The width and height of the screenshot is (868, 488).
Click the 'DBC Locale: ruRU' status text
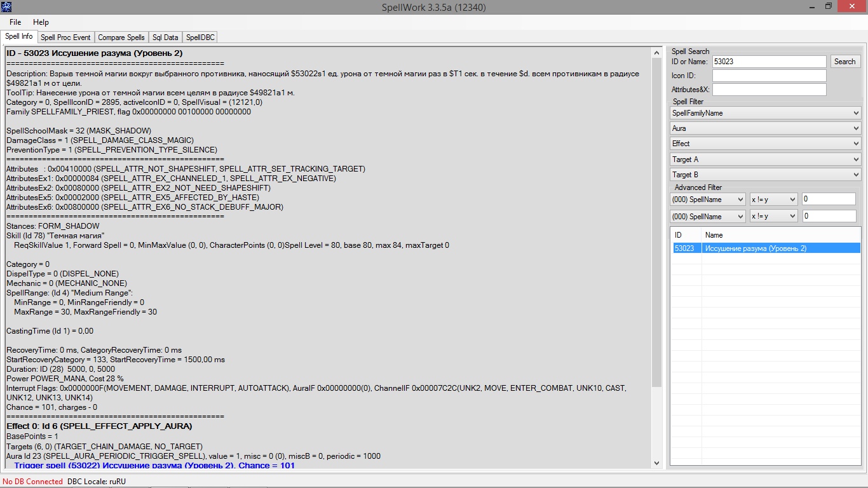tap(97, 482)
